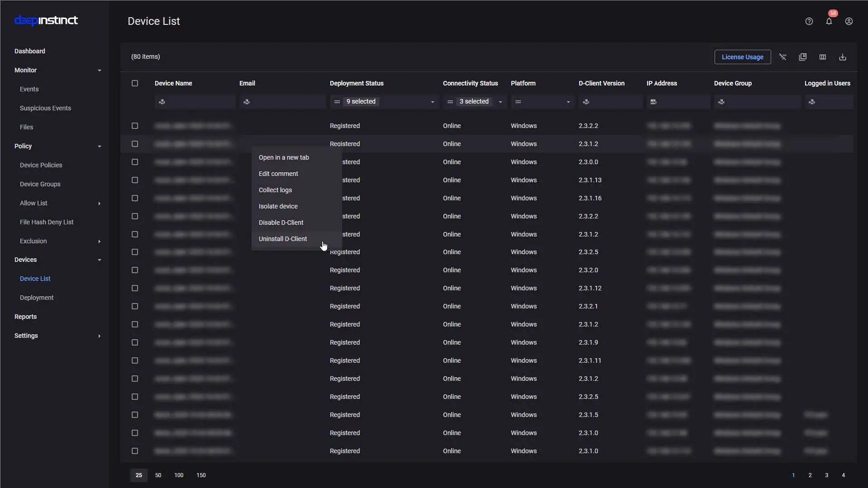Click the '2.3.1.0' version cell in the last row
The image size is (868, 488).
[x=588, y=451]
